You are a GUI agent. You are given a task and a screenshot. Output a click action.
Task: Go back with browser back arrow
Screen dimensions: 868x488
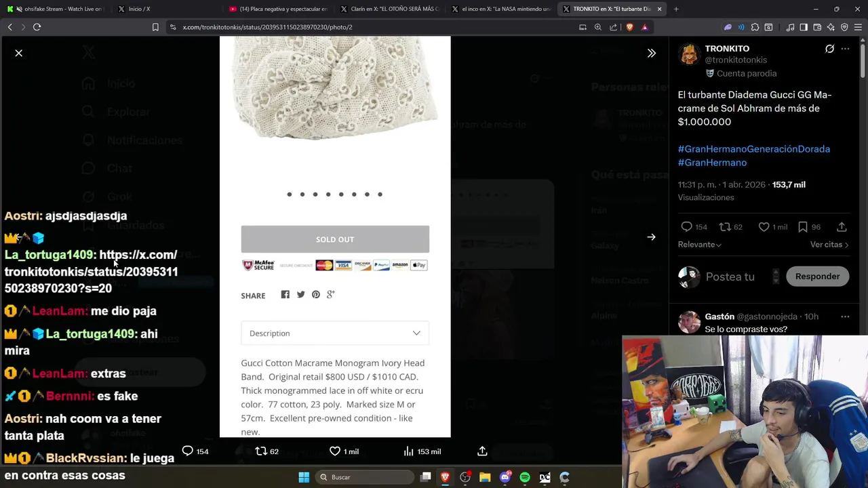click(9, 27)
